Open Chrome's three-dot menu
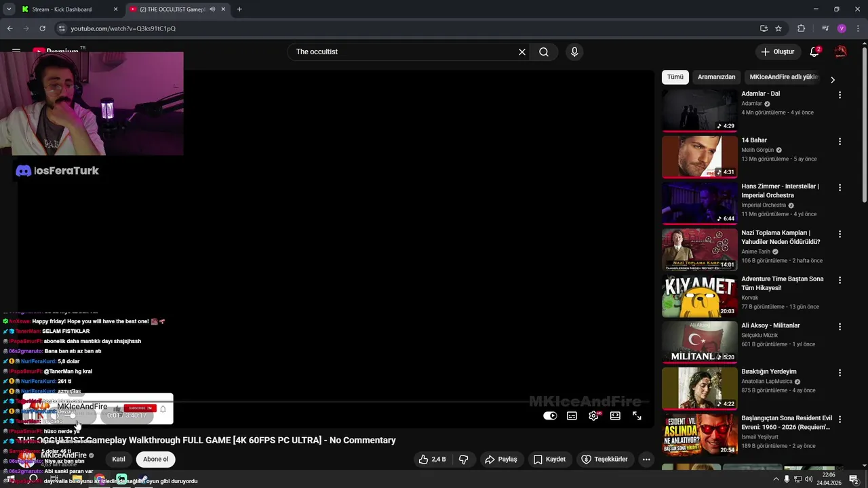 pos(858,28)
